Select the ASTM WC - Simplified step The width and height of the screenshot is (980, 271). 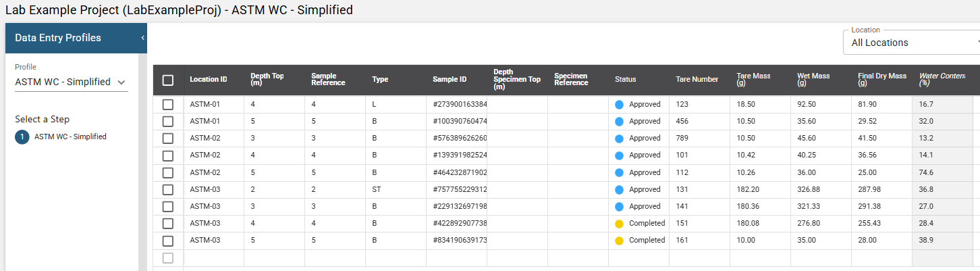pyautogui.click(x=70, y=137)
